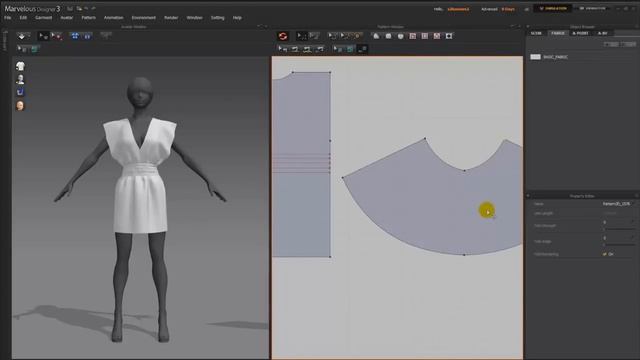Toggle the Fold Rendering On checkbox
640x360 pixels.
[604, 254]
